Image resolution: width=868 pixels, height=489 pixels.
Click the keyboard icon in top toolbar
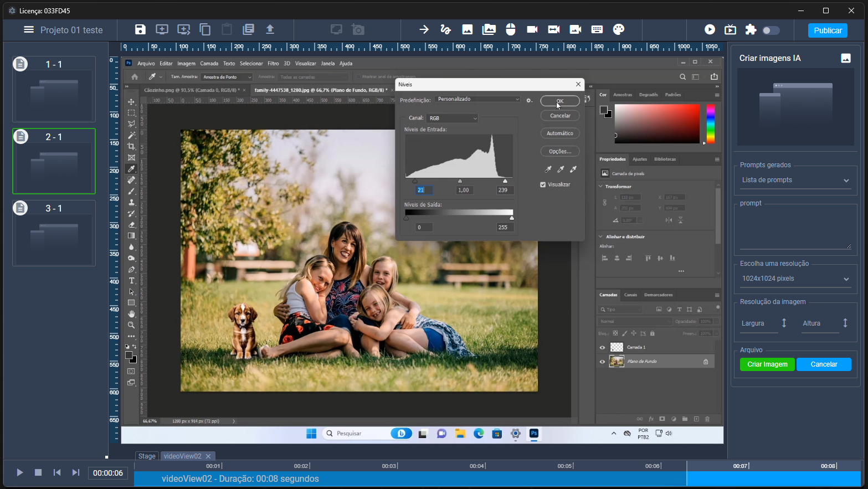click(x=597, y=30)
